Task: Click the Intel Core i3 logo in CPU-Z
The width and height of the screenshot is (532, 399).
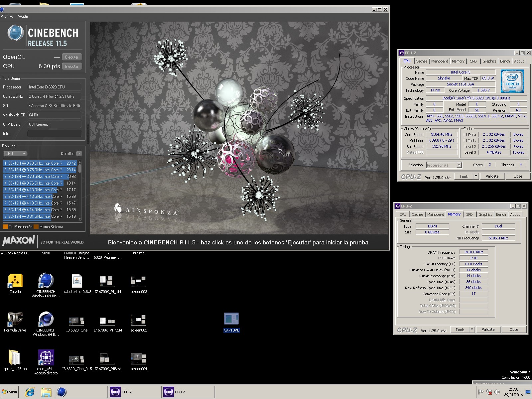Action: 512,81
